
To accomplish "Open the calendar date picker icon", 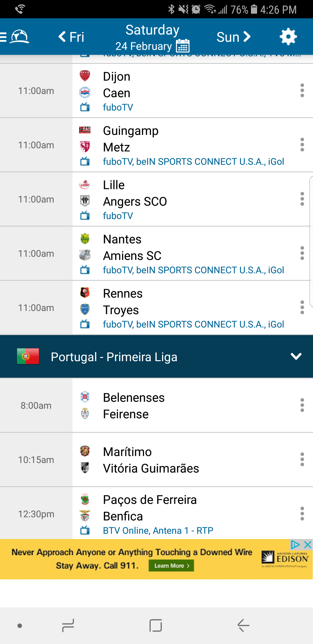I will (x=183, y=46).
